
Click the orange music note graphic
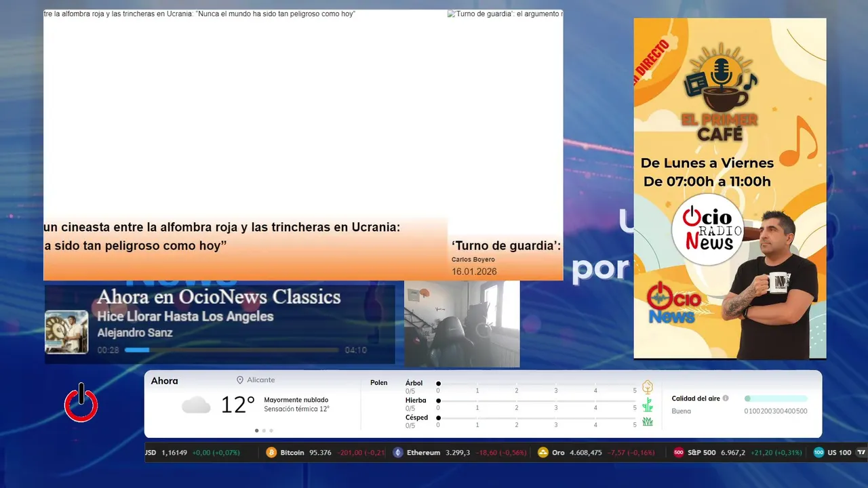[x=798, y=142]
